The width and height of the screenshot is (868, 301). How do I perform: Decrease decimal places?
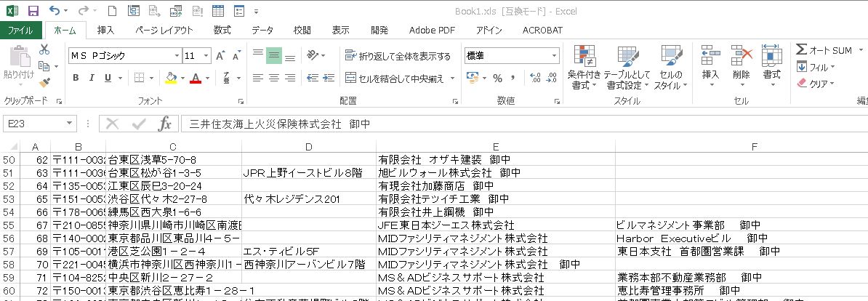coord(551,78)
